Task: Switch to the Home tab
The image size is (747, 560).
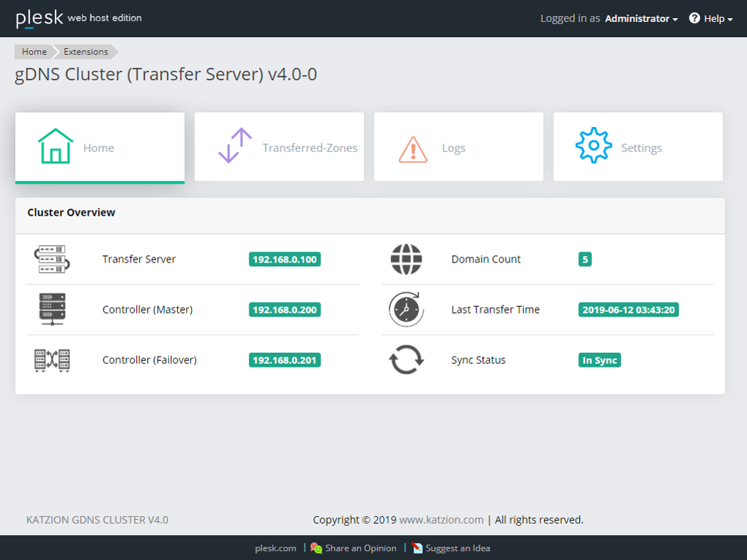Action: tap(100, 147)
